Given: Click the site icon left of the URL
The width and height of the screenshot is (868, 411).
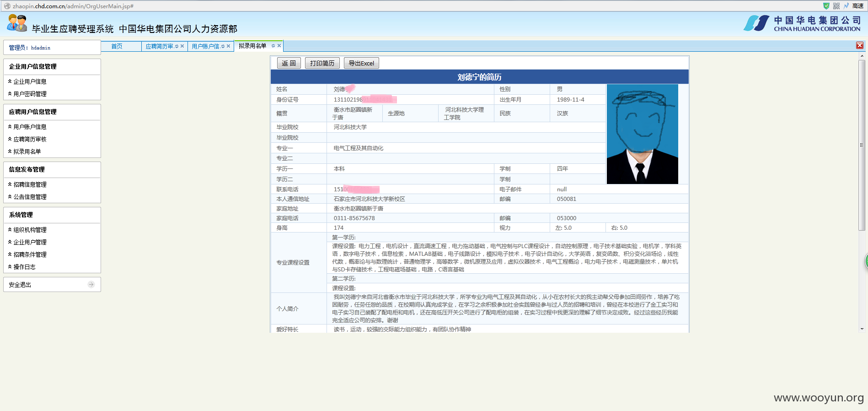Looking at the screenshot, I should [x=7, y=6].
